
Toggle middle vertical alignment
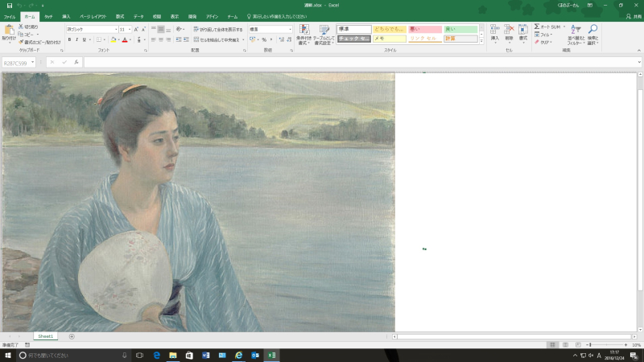(161, 29)
